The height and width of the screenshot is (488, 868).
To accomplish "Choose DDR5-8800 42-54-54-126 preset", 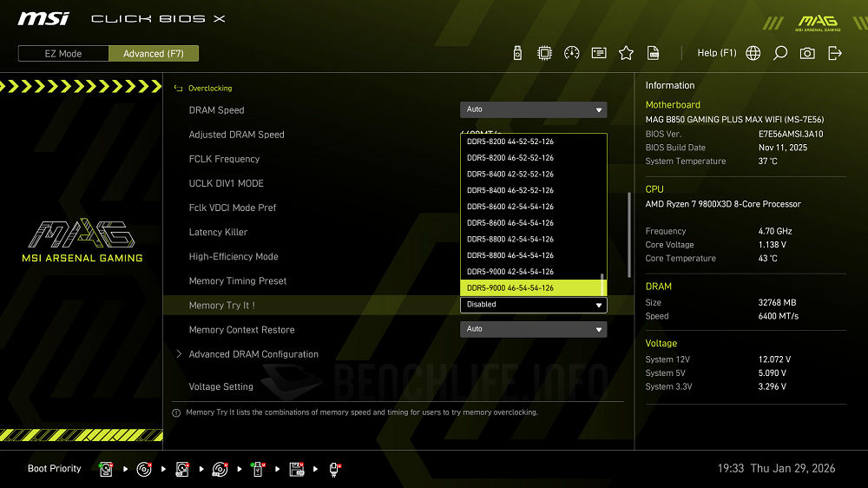I will pos(531,240).
